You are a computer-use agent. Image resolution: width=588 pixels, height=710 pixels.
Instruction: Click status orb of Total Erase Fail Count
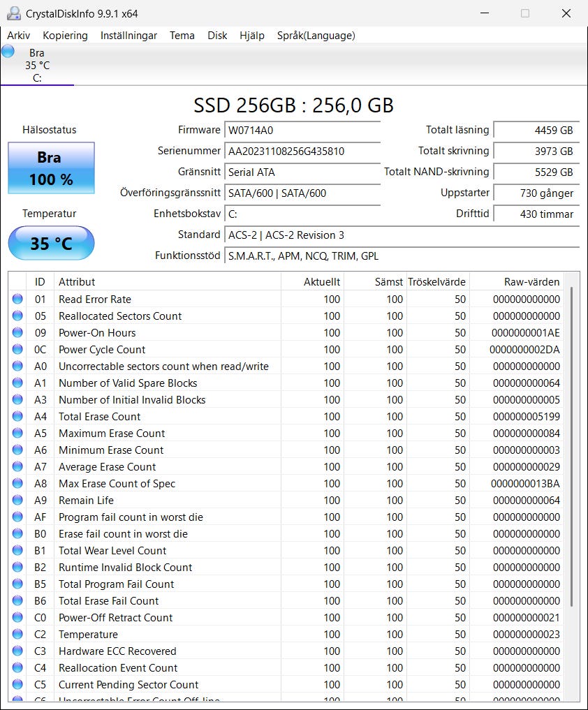(17, 600)
